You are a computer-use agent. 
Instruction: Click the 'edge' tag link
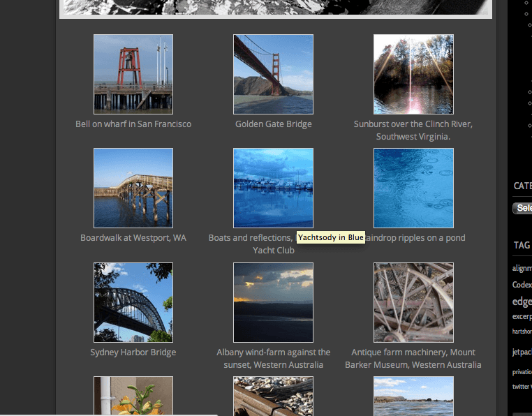pos(522,302)
